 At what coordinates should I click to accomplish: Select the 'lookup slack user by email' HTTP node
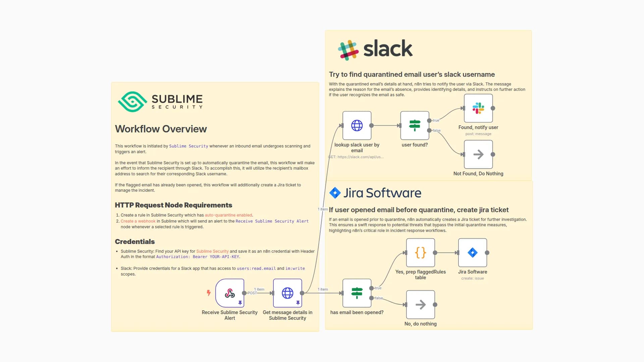357,125
